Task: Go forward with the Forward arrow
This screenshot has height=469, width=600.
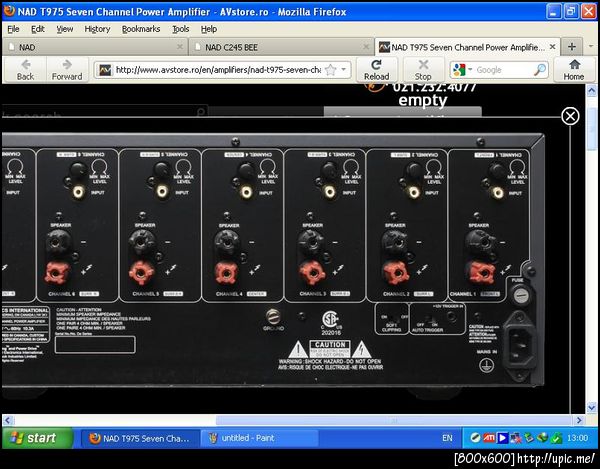Action: pyautogui.click(x=67, y=70)
